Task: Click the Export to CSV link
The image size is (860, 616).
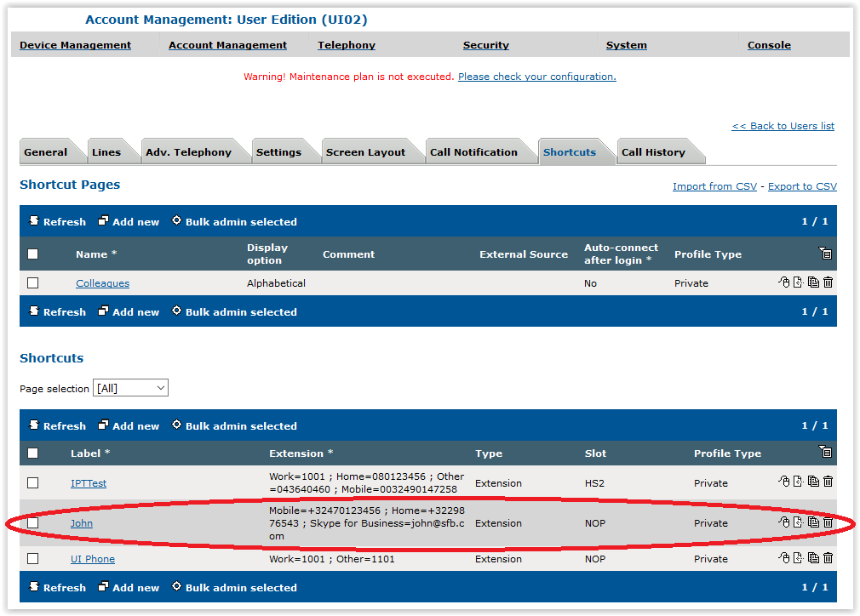Action: click(802, 186)
